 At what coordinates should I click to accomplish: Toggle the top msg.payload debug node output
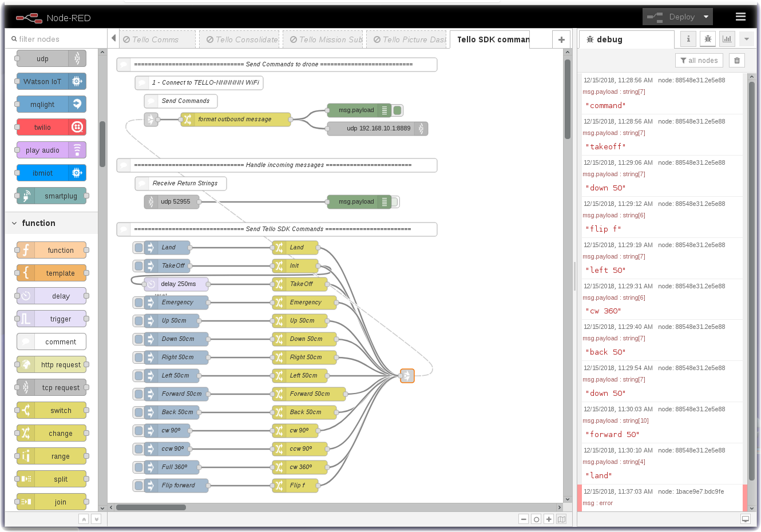[x=398, y=110]
